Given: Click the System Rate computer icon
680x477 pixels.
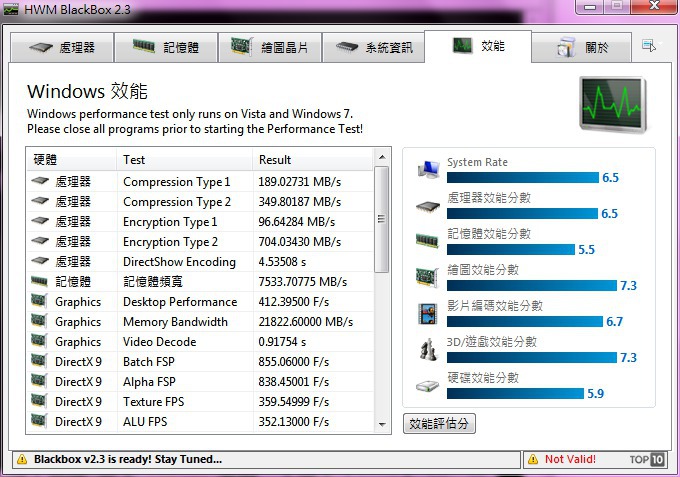Looking at the screenshot, I should pyautogui.click(x=428, y=170).
